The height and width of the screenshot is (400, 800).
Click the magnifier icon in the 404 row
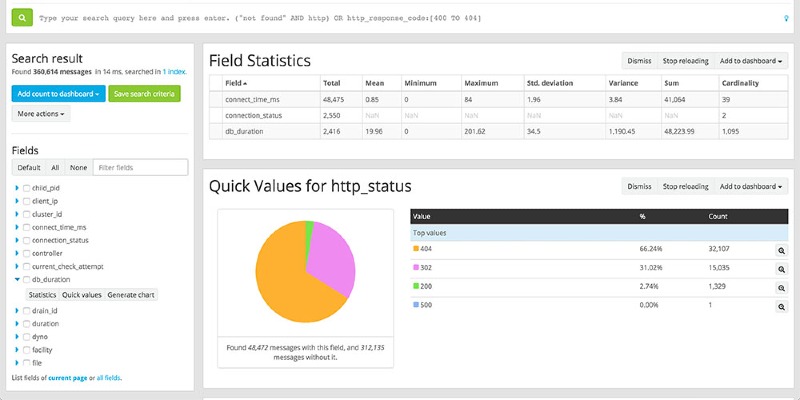(781, 249)
